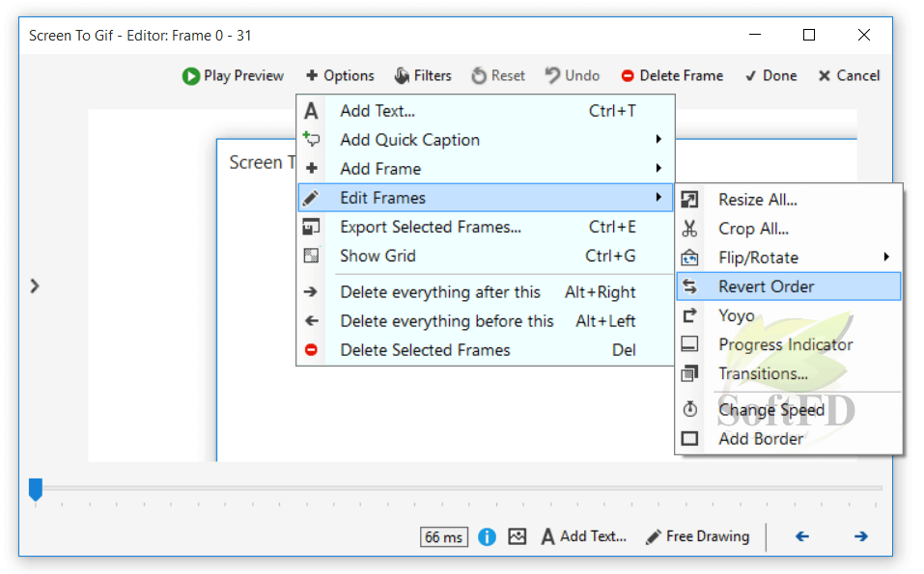Click the image icon next to info
Image resolution: width=924 pixels, height=574 pixels.
518,536
